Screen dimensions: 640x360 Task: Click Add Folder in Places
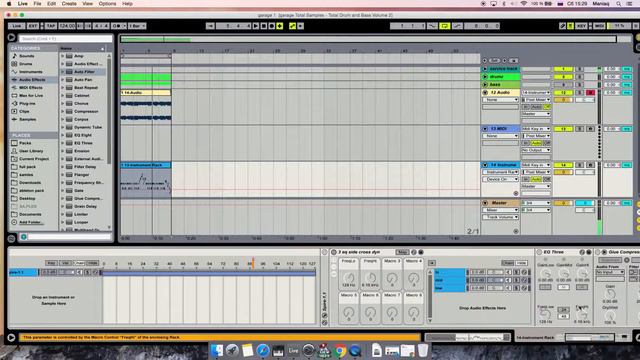point(30,222)
